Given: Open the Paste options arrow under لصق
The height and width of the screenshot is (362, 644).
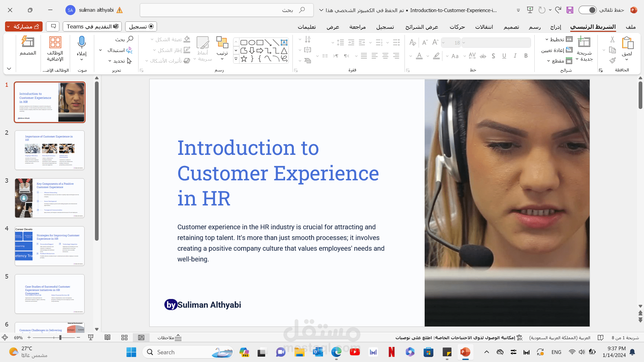Looking at the screenshot, I should 627,60.
